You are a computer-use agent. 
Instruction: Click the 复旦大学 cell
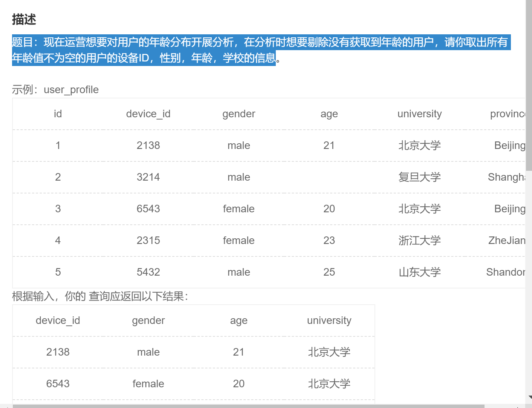click(x=419, y=177)
